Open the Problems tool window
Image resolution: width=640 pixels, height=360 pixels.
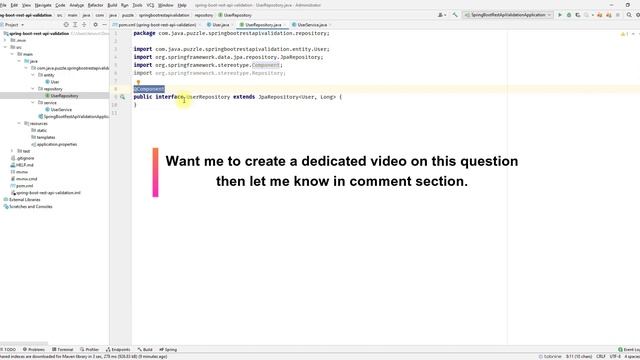point(34,350)
